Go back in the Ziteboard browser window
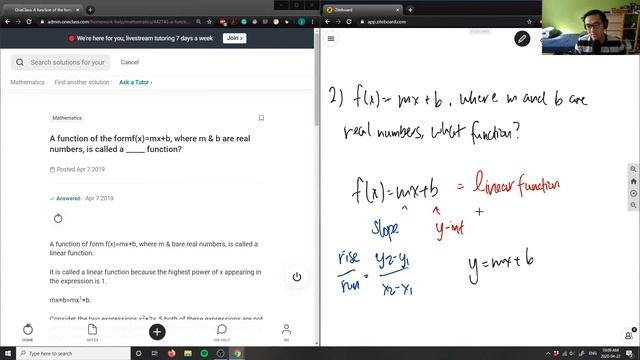640x360 pixels. pos(328,22)
